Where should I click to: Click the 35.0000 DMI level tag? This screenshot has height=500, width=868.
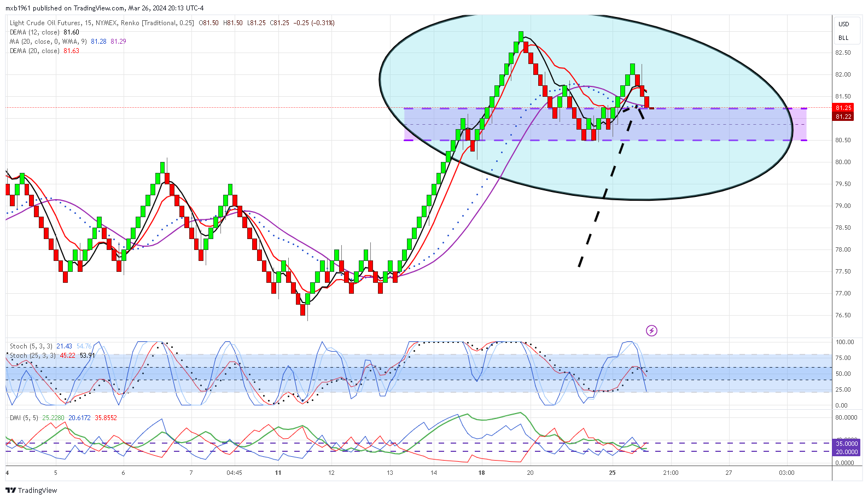coord(847,444)
